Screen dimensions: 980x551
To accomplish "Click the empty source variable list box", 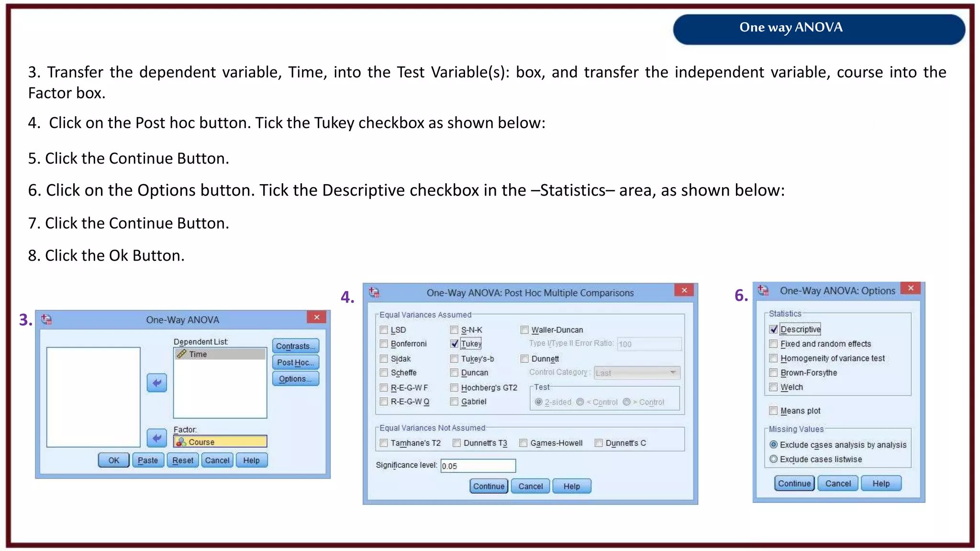I will tap(93, 397).
